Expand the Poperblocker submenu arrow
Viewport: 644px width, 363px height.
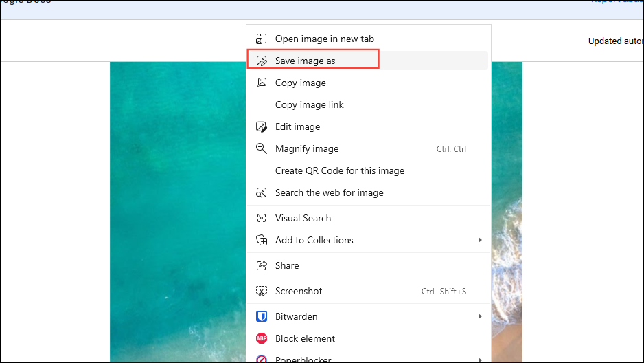(480, 360)
